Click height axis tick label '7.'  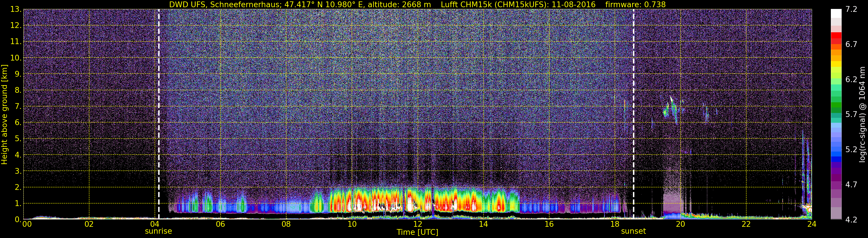tap(18, 106)
